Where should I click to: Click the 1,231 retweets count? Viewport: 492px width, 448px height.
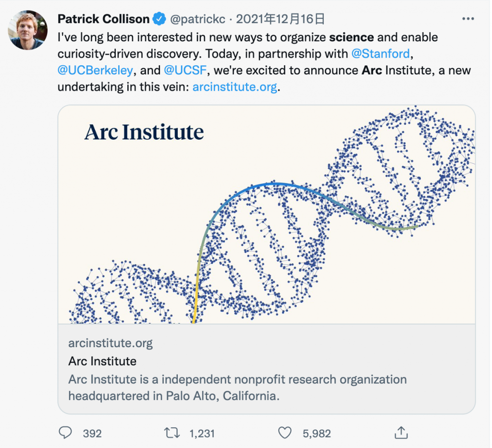[x=202, y=434]
